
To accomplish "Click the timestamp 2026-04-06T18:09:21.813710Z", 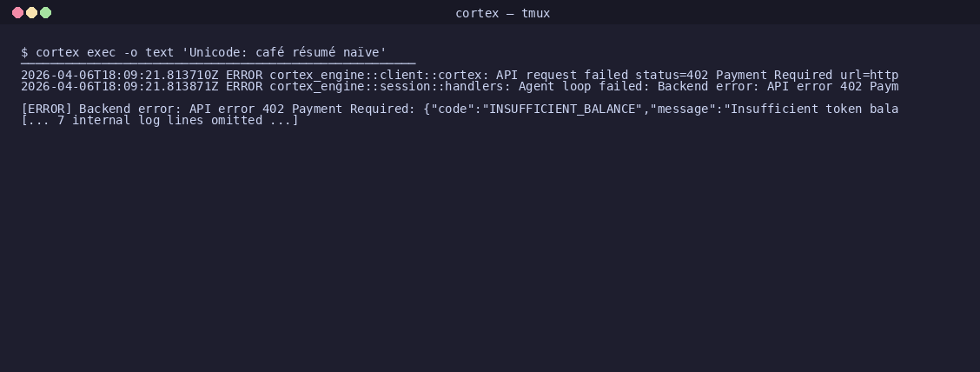I will coord(119,75).
